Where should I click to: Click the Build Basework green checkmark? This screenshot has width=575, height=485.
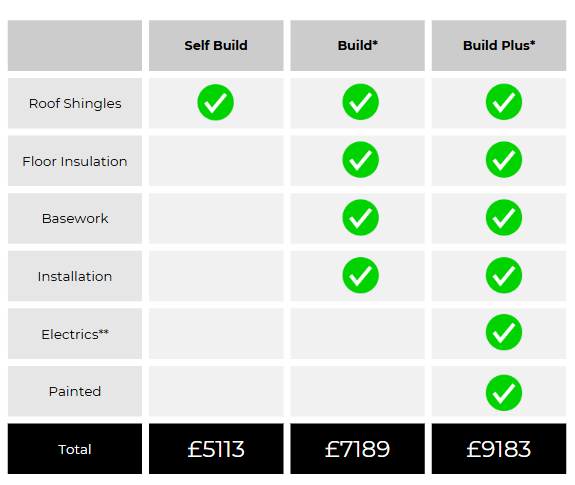[360, 217]
